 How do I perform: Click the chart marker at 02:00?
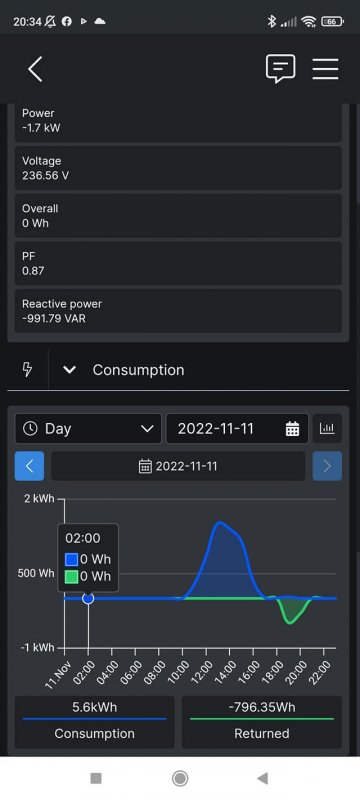[x=88, y=598]
